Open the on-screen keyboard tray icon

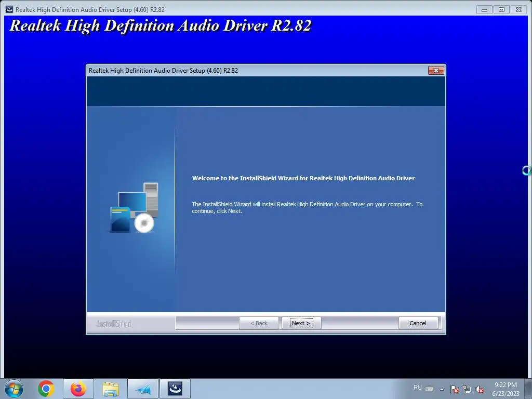coord(429,389)
